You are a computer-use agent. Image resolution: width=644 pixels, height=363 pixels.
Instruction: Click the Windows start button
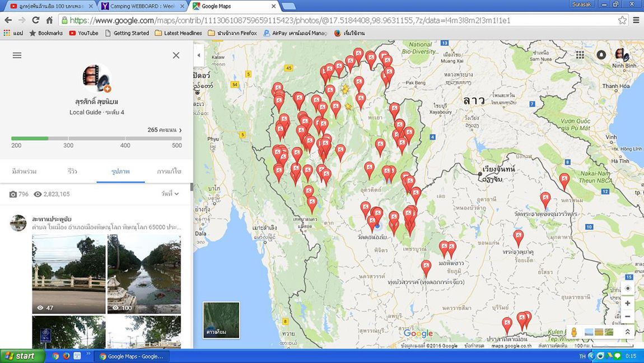point(21,356)
